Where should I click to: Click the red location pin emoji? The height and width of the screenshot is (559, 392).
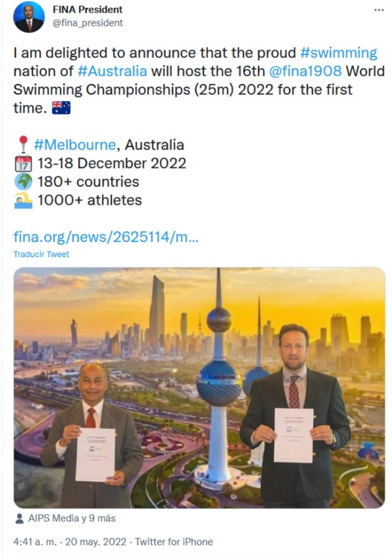[x=23, y=145]
